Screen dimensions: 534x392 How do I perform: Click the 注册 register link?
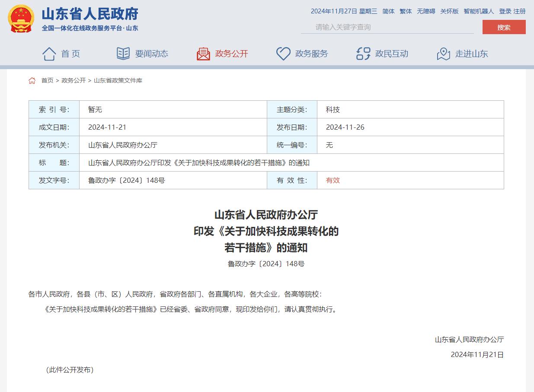coord(520,11)
